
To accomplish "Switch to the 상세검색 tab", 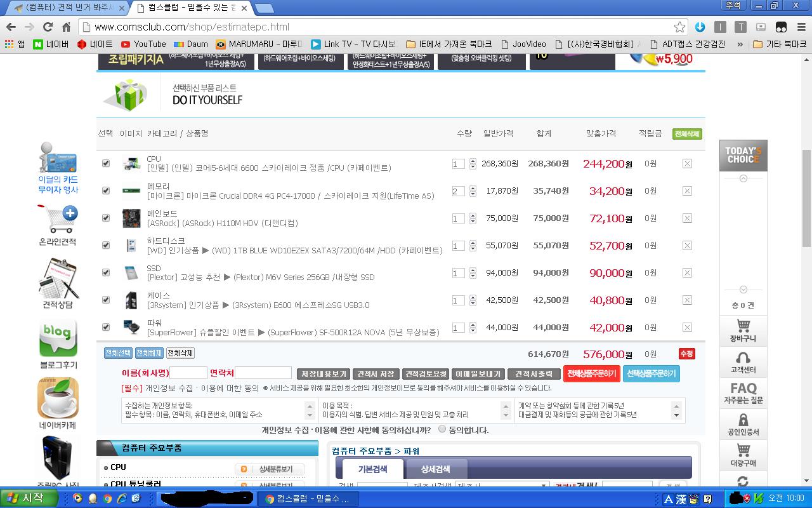I will point(435,469).
